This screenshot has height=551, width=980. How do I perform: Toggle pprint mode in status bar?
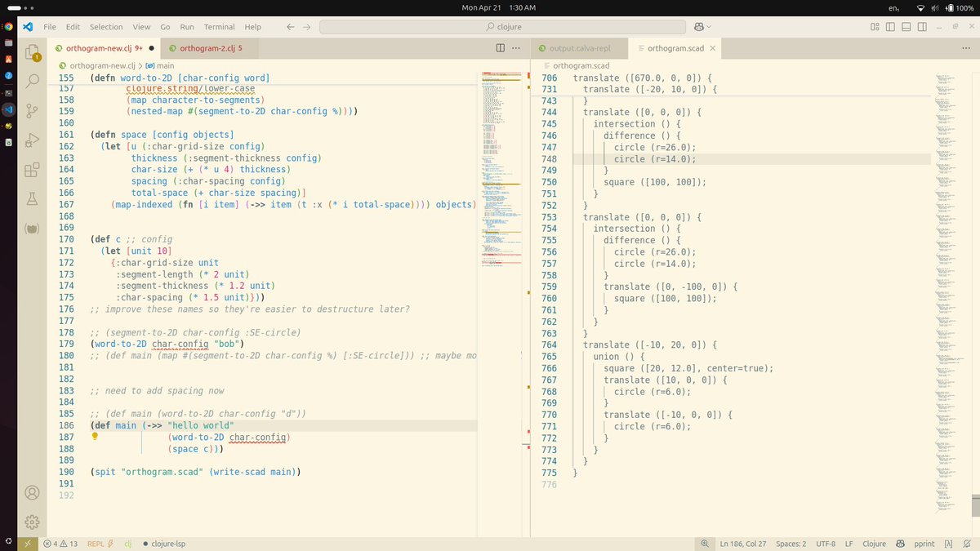click(x=924, y=544)
